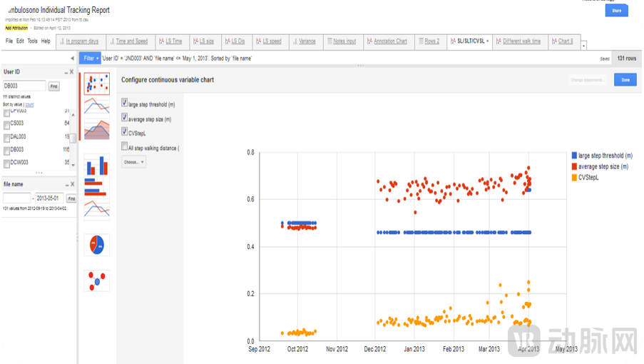Check the DAL003 user checkbox

[6, 138]
